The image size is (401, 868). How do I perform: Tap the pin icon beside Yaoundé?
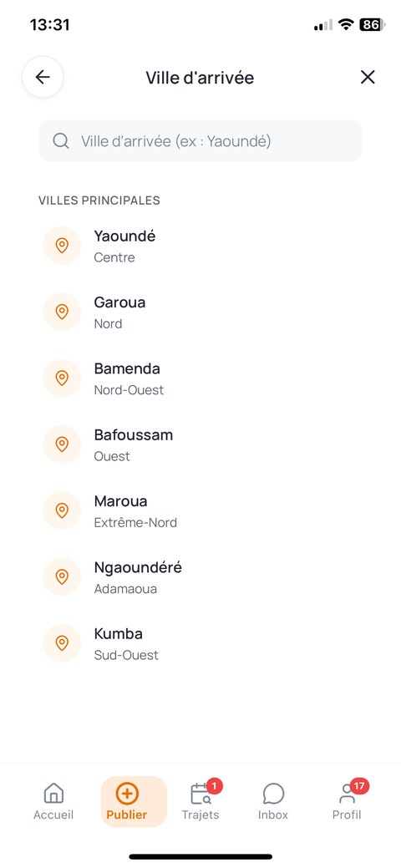click(62, 246)
